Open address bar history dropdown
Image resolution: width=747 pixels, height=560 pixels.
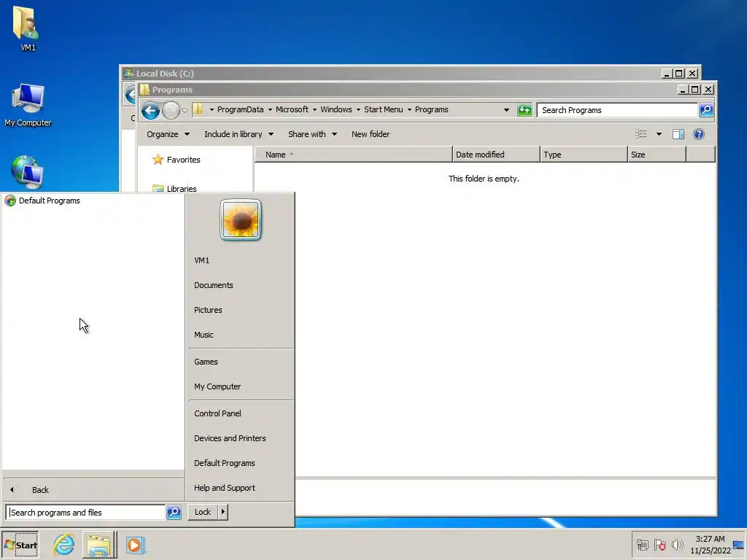pos(506,110)
